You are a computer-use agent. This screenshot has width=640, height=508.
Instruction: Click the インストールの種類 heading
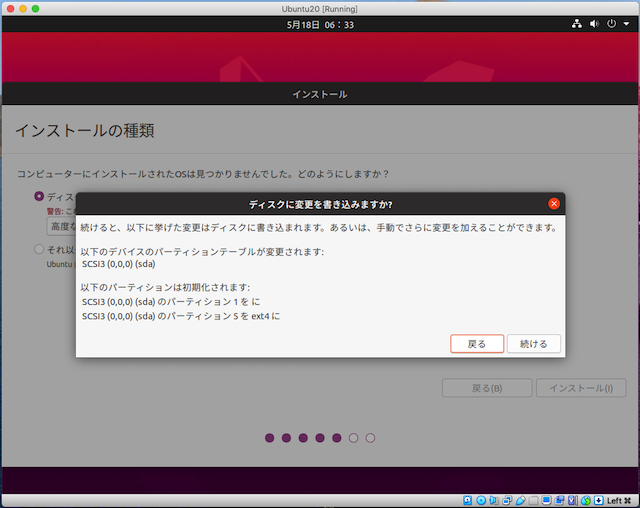(84, 131)
